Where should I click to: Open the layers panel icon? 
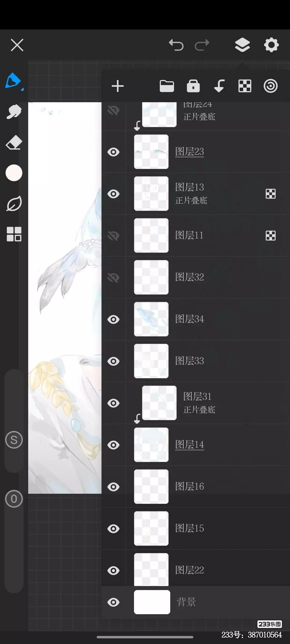pyautogui.click(x=242, y=45)
